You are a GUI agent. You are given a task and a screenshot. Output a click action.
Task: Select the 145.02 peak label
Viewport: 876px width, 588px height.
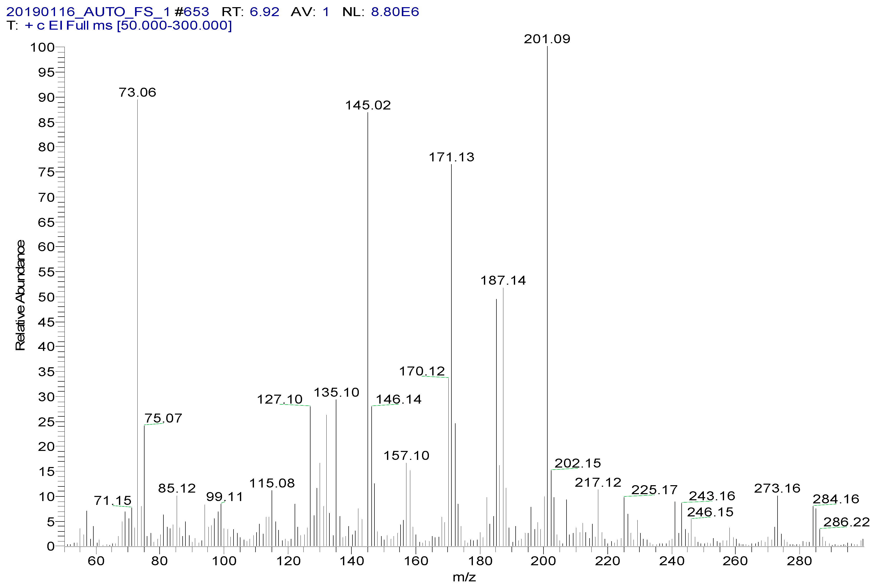point(368,105)
